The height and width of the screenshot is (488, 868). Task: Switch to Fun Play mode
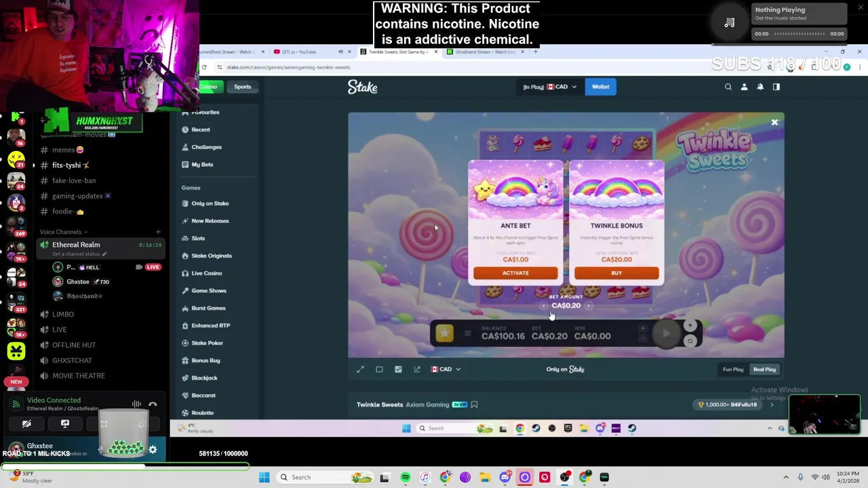[733, 369]
